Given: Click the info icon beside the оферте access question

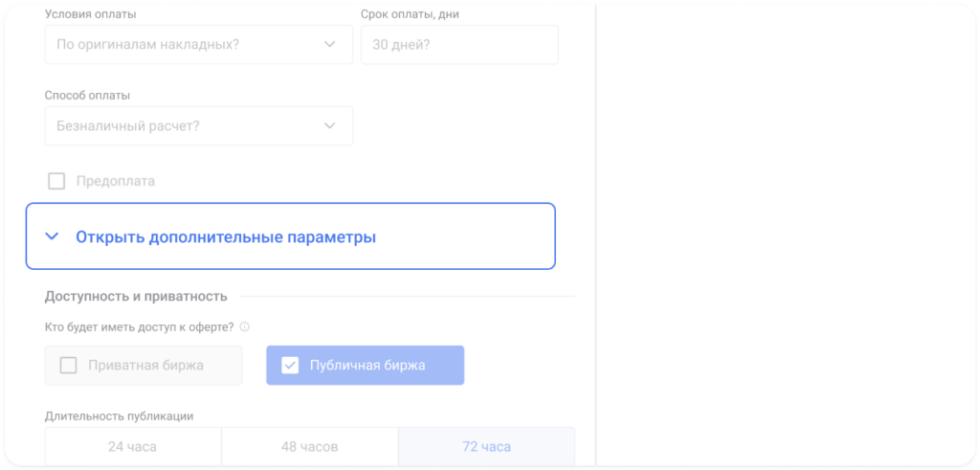Looking at the screenshot, I should (x=245, y=327).
